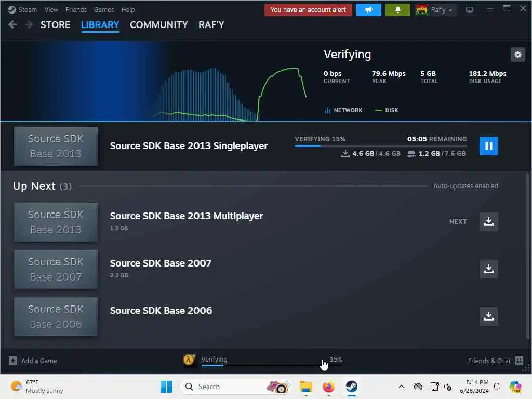Click the account alert red button
Screen dimensions: 532x399
pos(308,10)
